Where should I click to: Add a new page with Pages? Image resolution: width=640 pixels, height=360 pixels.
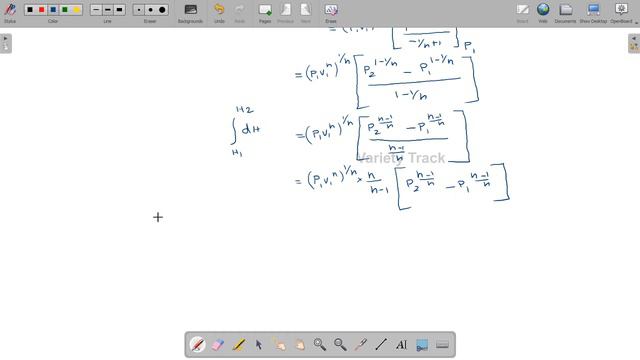tap(265, 13)
